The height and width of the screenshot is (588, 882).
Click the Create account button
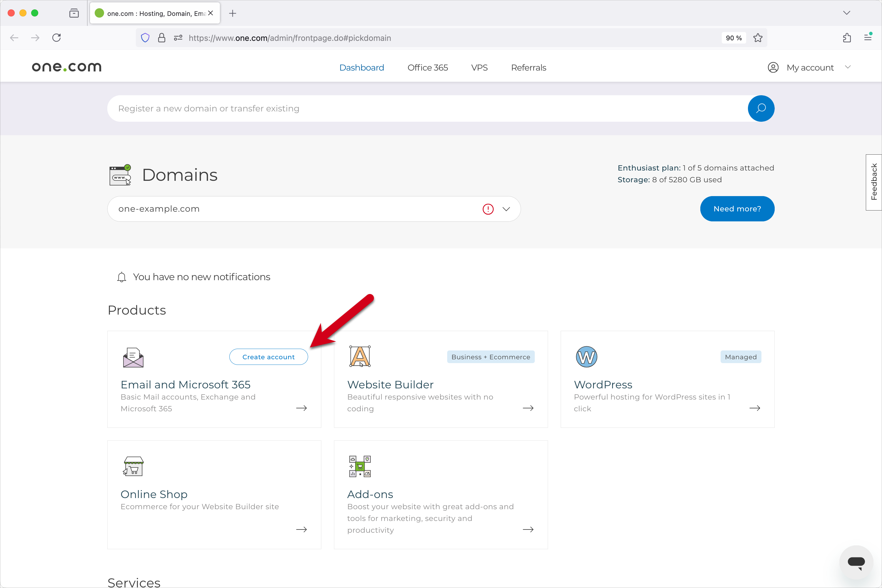pos(268,357)
